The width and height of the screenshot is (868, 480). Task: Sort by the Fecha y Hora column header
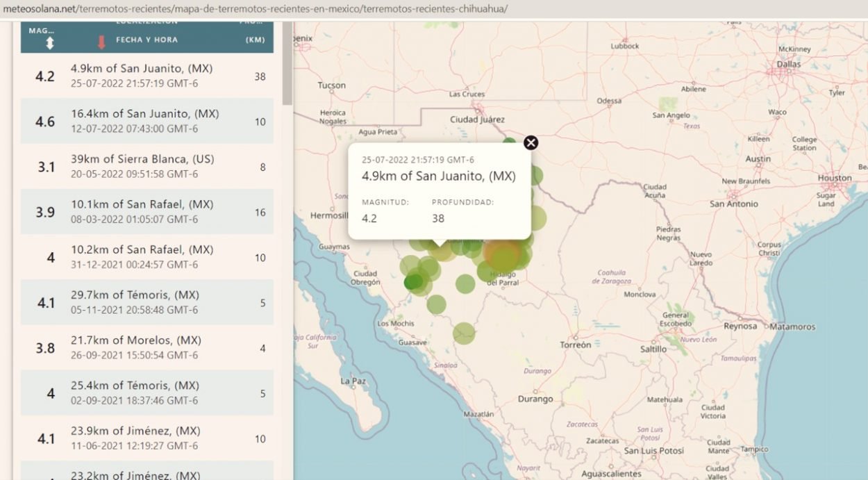(147, 40)
